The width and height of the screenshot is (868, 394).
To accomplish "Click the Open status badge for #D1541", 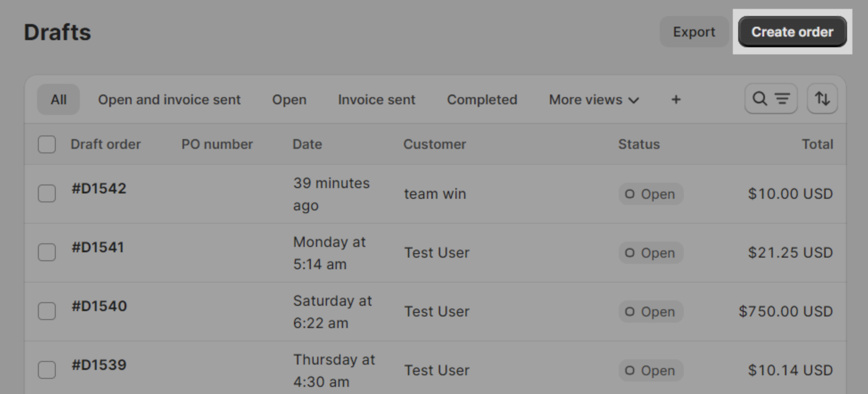I will [650, 253].
